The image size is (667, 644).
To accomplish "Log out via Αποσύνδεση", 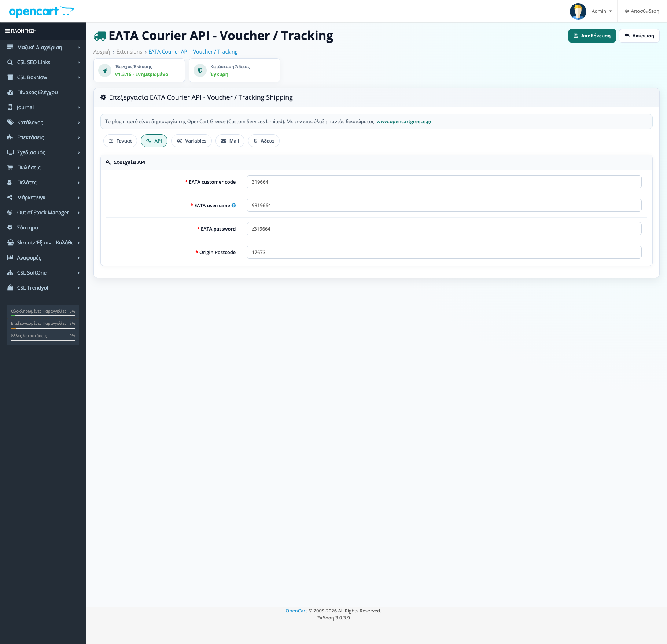I will coord(642,11).
